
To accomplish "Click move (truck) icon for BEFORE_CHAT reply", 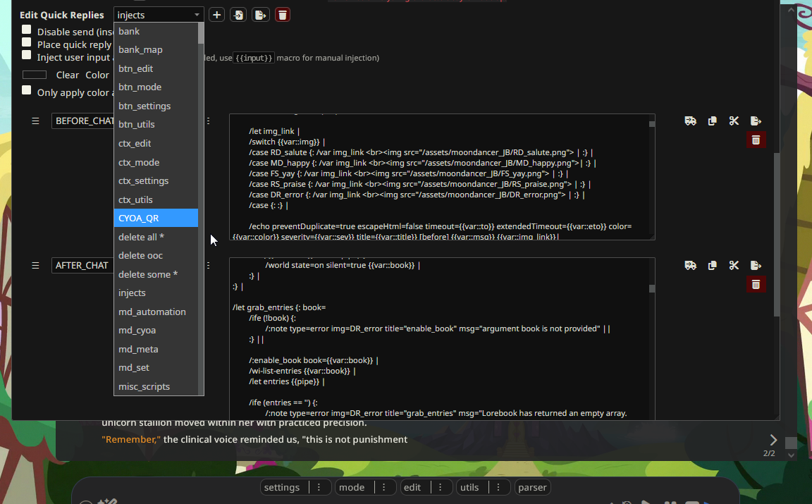I will pyautogui.click(x=690, y=121).
